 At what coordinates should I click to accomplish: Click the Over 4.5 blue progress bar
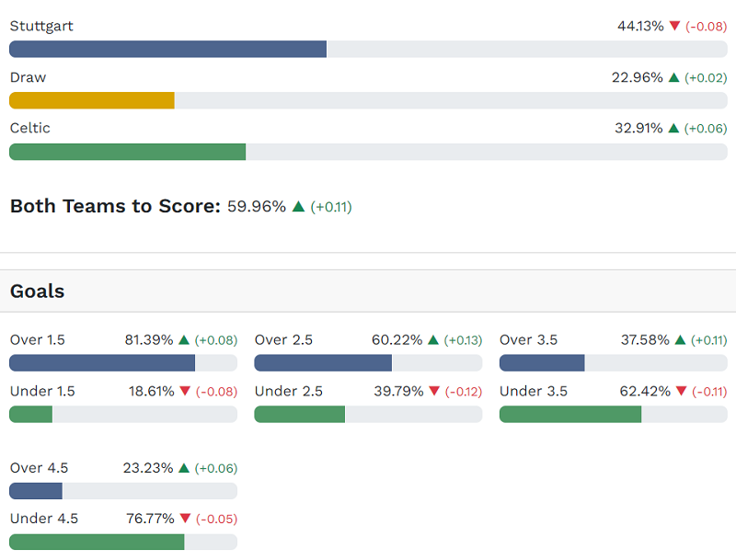(36, 491)
